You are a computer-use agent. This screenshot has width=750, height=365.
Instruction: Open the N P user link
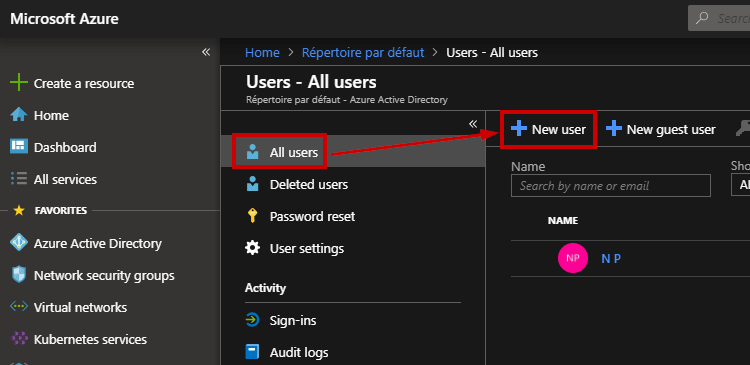(611, 258)
